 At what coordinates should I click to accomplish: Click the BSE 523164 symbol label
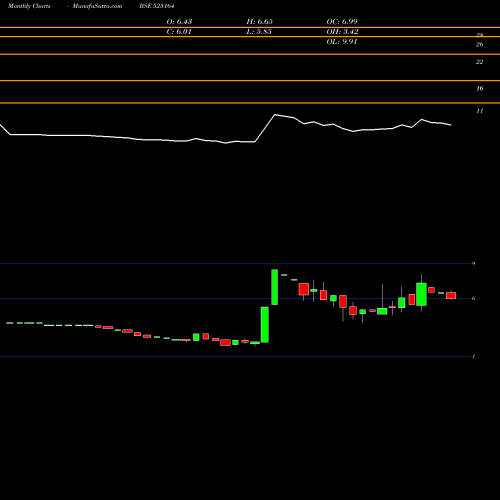coord(157,6)
